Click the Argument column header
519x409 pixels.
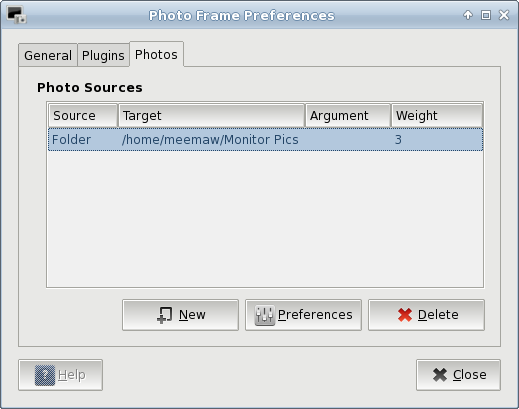click(x=348, y=116)
